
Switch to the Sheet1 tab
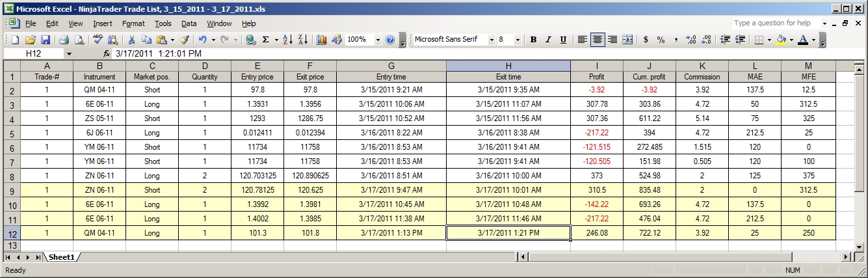click(x=61, y=257)
